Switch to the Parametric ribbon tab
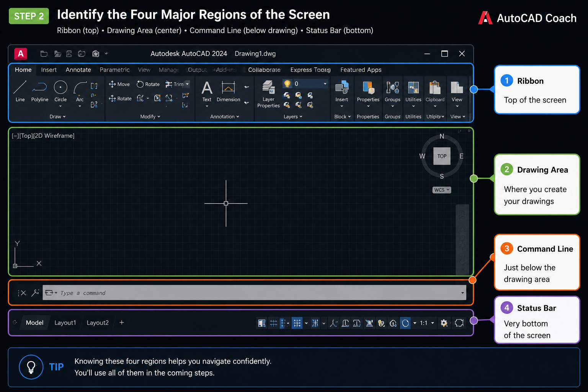 [x=114, y=70]
